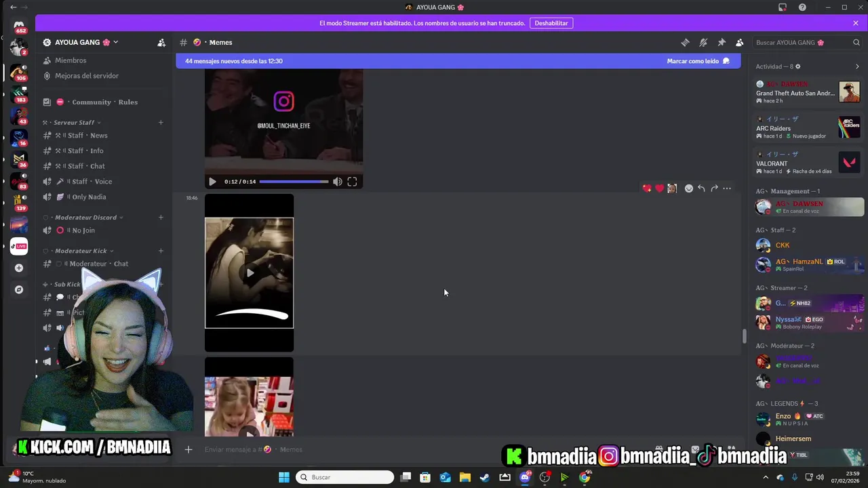The height and width of the screenshot is (488, 868).
Task: Open Steam from the taskbar
Action: click(485, 477)
